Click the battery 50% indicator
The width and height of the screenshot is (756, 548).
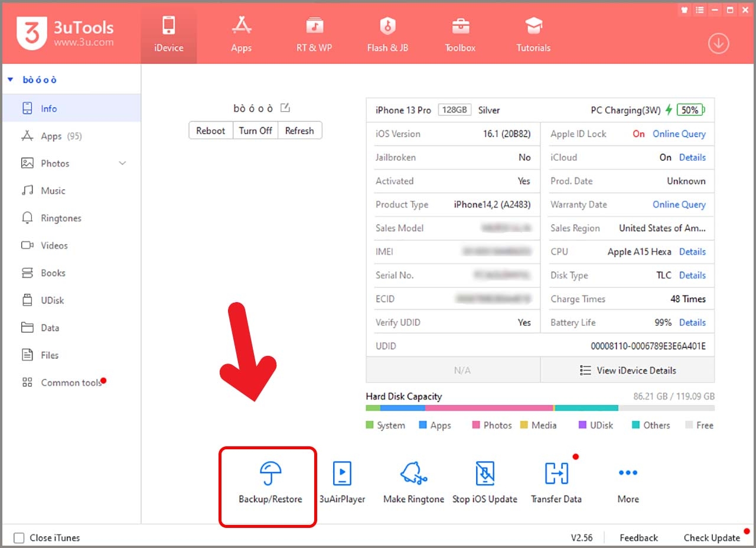coord(690,110)
